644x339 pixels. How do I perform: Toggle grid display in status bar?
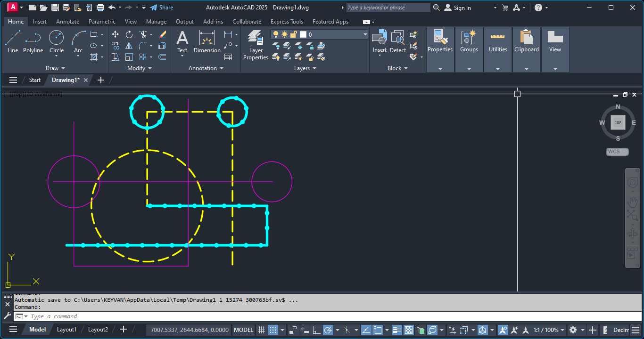[261, 330]
